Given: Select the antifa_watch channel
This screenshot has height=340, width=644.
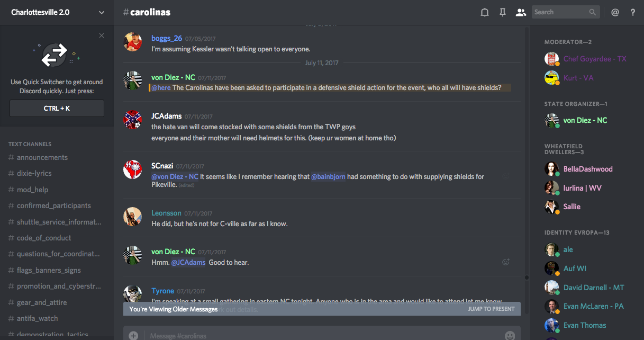Looking at the screenshot, I should (x=38, y=318).
